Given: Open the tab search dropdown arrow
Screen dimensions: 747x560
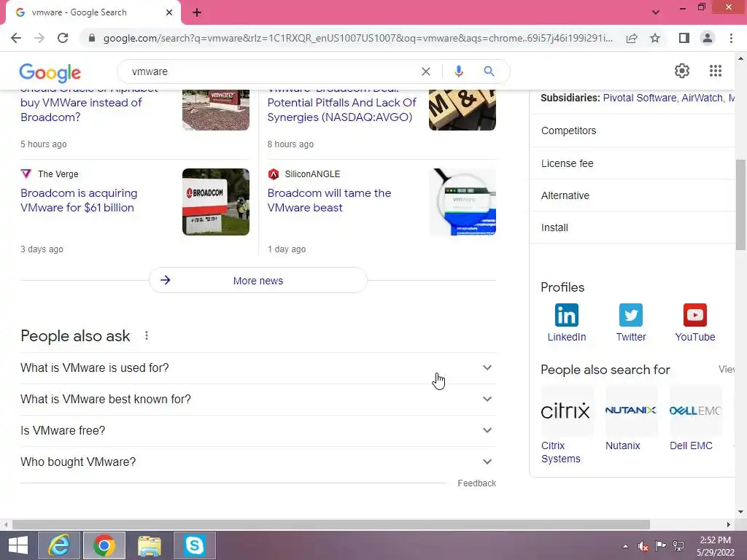Looking at the screenshot, I should click(656, 12).
